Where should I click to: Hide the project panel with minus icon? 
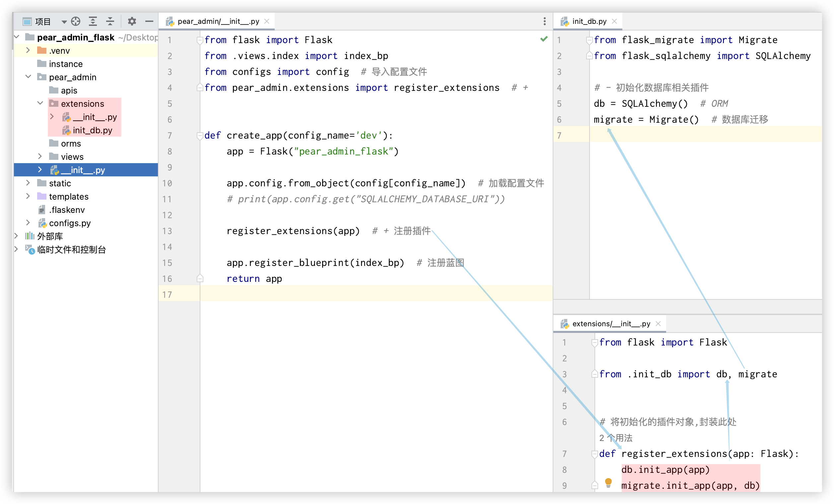pos(149,22)
